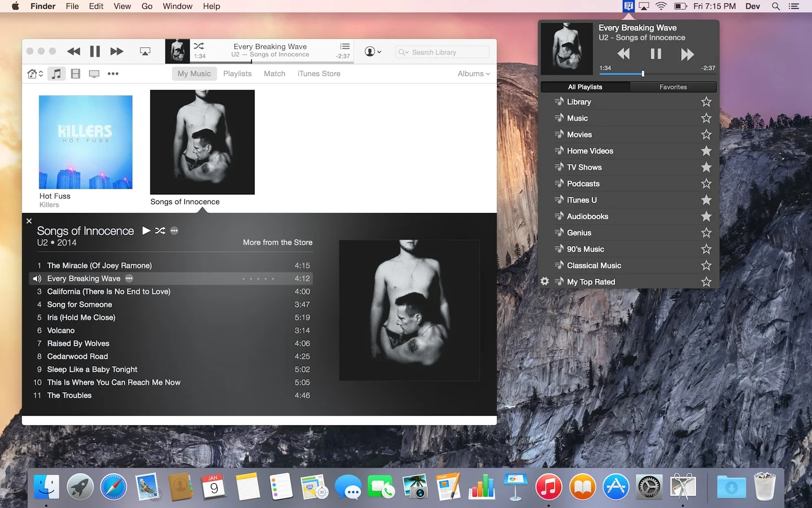
Task: Launch Safari from the Dock
Action: (113, 487)
